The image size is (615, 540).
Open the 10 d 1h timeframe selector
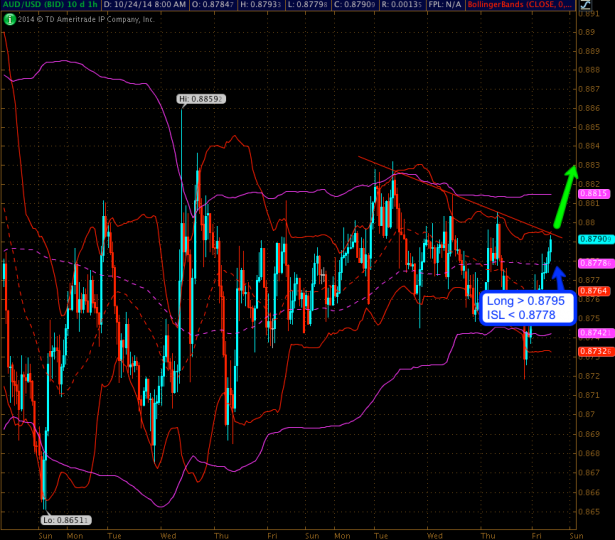[87, 6]
